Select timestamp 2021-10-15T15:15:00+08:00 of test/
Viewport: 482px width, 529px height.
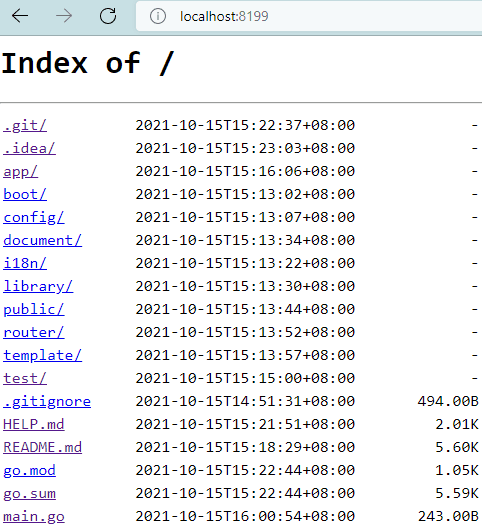pos(245,379)
